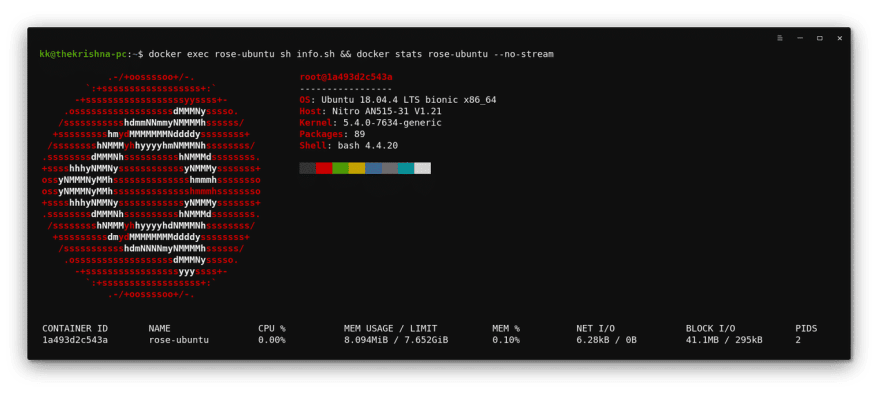The image size is (880, 394).
Task: Click the CPU % column header
Action: point(272,328)
